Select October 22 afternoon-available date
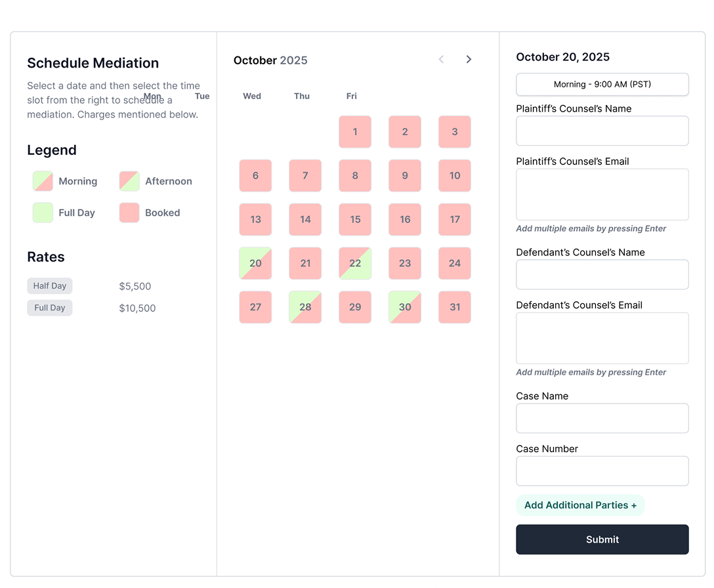This screenshot has width=714, height=588. pyautogui.click(x=355, y=263)
